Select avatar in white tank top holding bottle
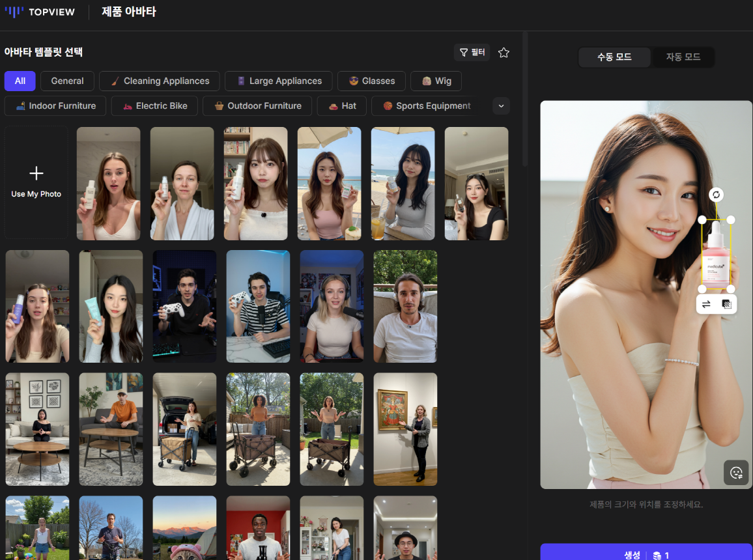Screen dimensions: 753x560 (x=109, y=184)
